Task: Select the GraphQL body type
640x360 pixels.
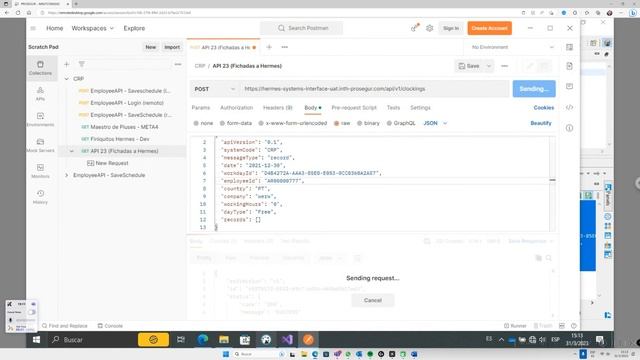Action: [401, 123]
